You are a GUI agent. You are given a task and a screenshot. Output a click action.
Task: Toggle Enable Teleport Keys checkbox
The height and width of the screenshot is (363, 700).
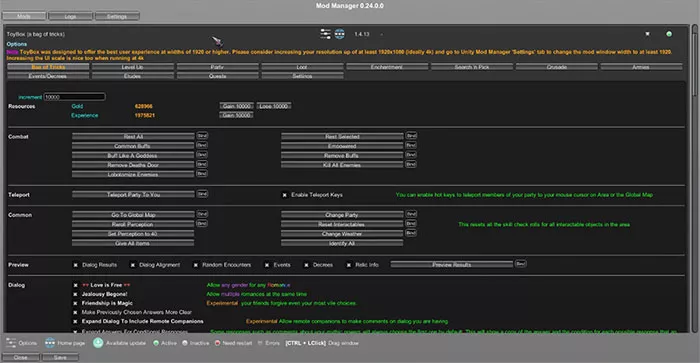tap(284, 195)
